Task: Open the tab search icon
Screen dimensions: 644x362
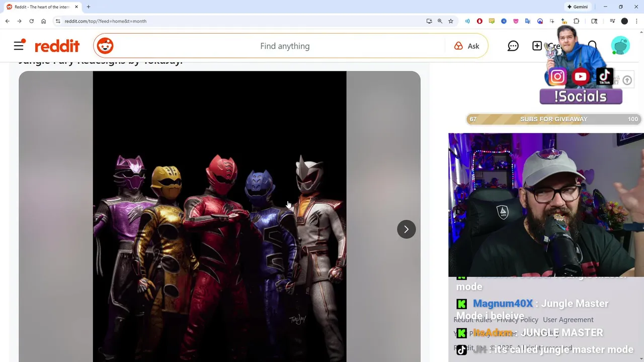Action: point(594,21)
